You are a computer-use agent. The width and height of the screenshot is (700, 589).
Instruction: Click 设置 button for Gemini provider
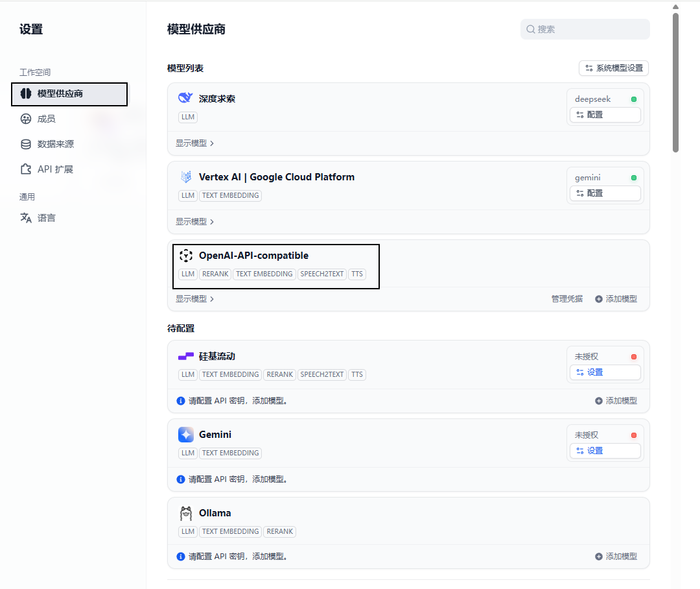click(x=605, y=451)
